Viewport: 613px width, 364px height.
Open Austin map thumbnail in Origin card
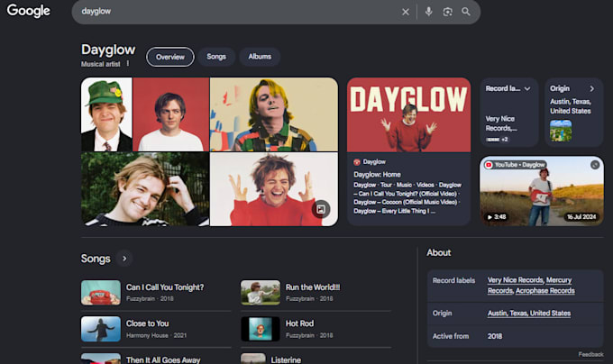point(561,131)
